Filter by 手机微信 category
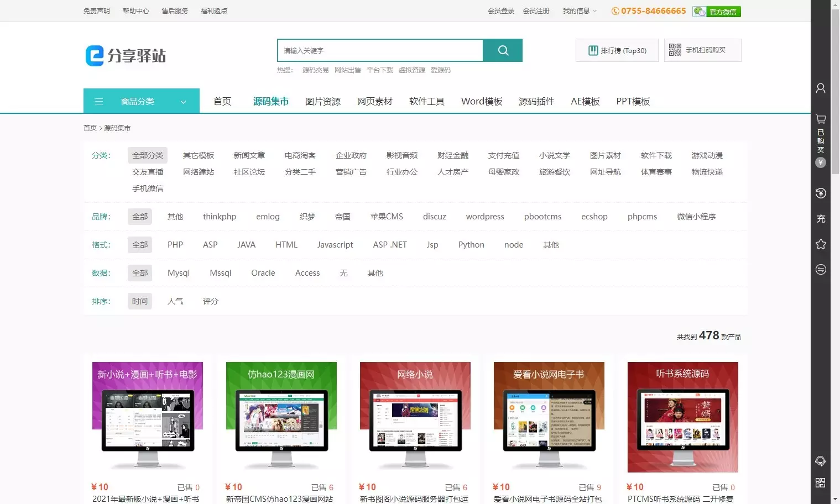The image size is (840, 504). tap(148, 188)
